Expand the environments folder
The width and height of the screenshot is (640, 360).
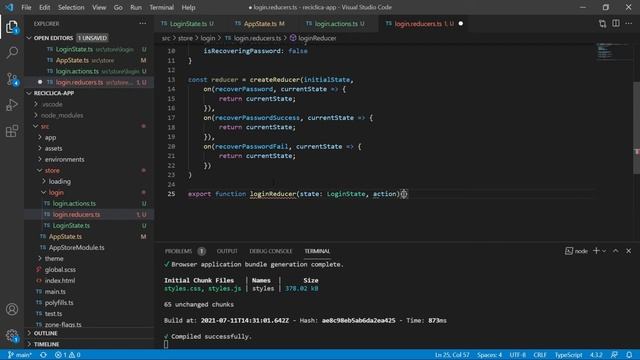(64, 160)
